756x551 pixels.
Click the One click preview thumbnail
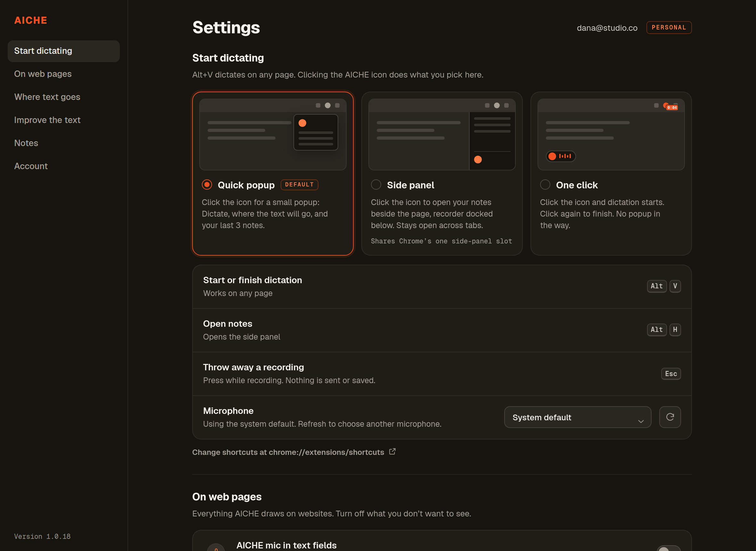point(611,135)
